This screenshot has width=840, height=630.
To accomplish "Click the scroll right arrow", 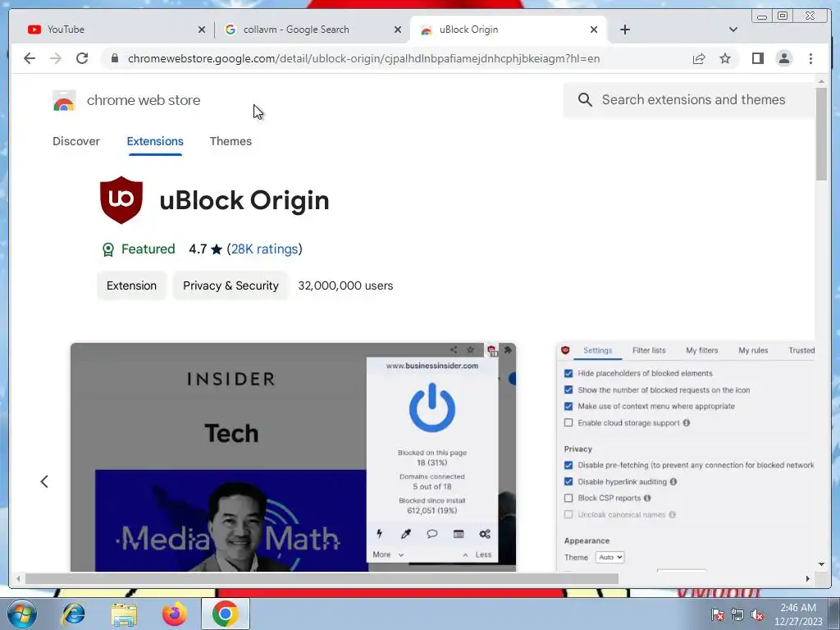I will click(x=808, y=578).
